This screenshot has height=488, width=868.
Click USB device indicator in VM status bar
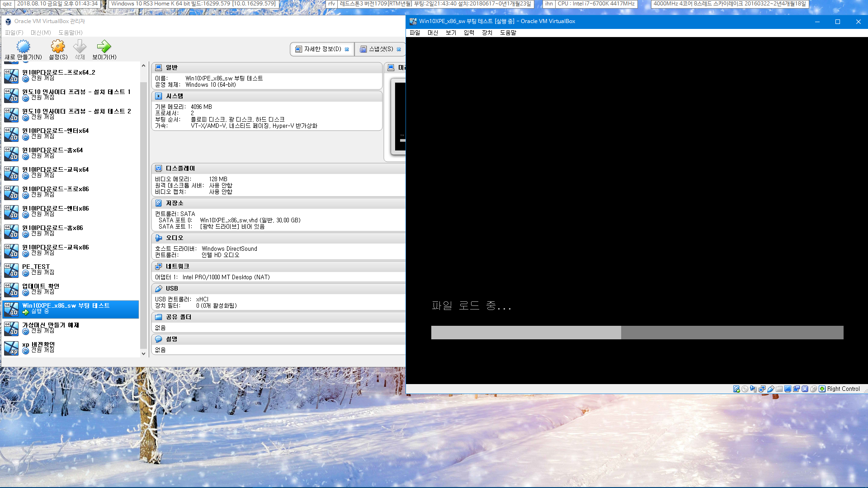pos(771,389)
